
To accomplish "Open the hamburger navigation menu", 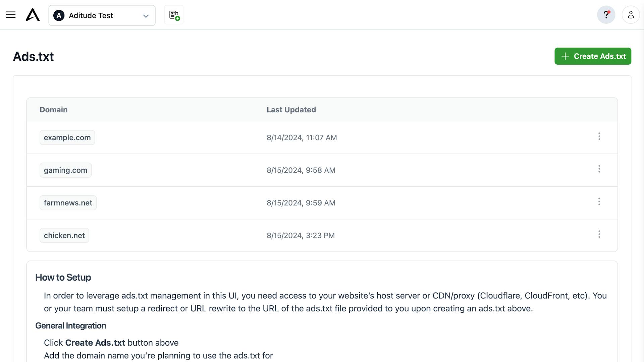I will pyautogui.click(x=11, y=15).
